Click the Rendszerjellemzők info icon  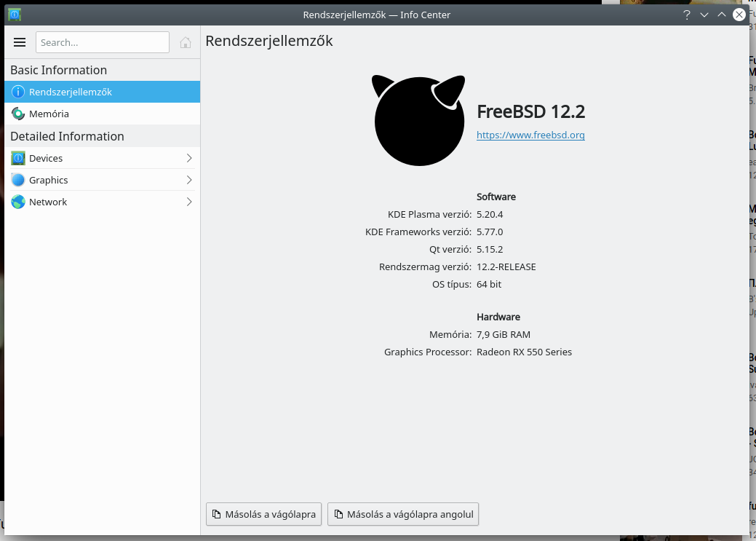coord(18,92)
